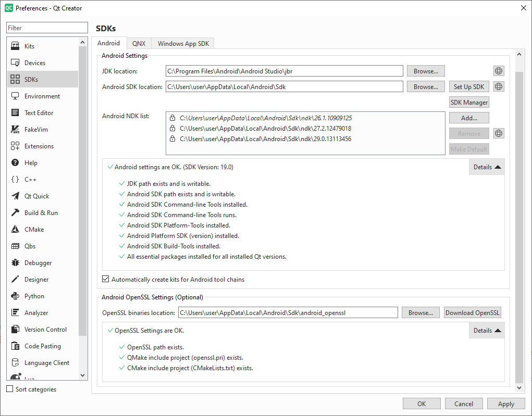Click lock icon of NDK 29.0.13113456

(x=172, y=138)
